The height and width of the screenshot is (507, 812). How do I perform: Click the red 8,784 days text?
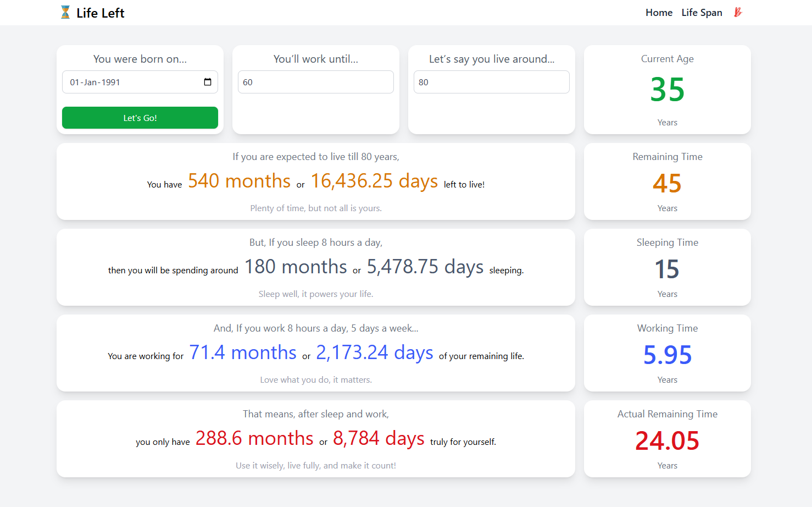[x=379, y=438]
